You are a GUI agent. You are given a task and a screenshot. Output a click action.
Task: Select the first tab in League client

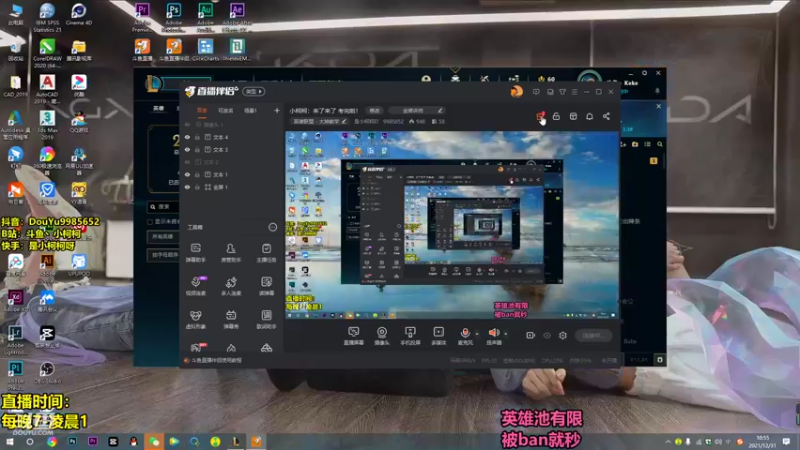159,108
